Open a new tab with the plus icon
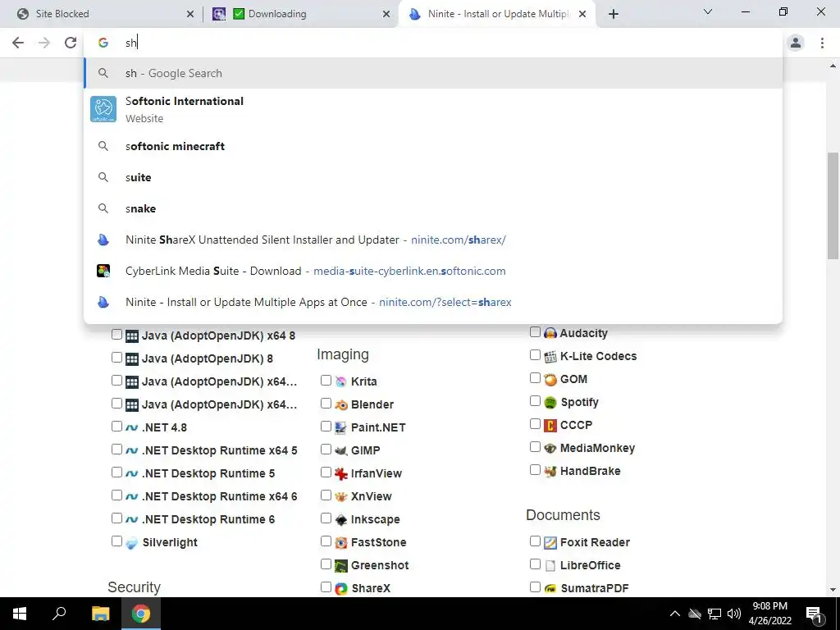 (x=614, y=14)
